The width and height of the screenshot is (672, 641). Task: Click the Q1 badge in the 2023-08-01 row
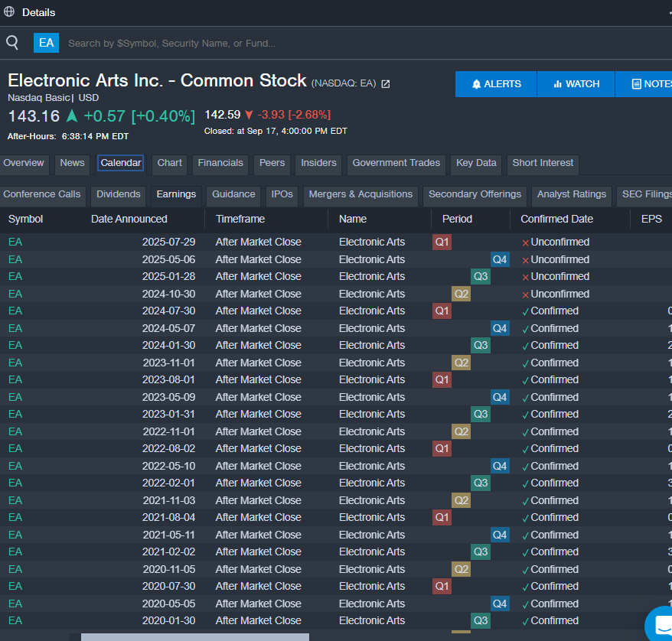pyautogui.click(x=442, y=380)
